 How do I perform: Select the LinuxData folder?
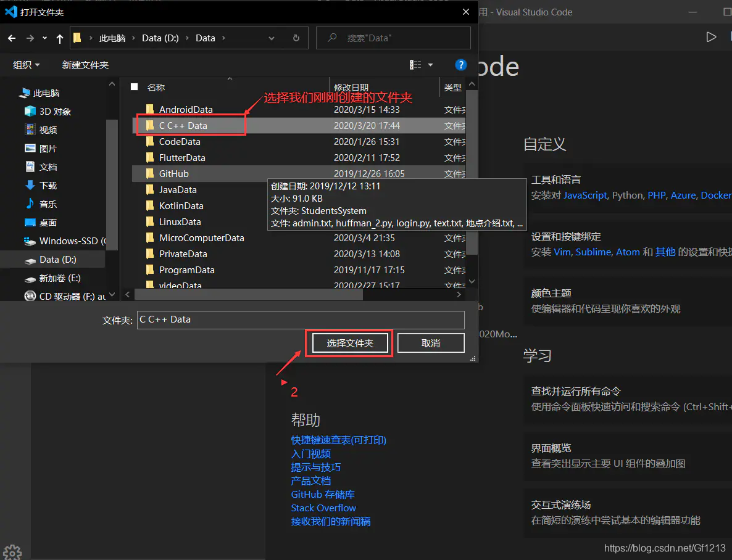[x=180, y=221]
